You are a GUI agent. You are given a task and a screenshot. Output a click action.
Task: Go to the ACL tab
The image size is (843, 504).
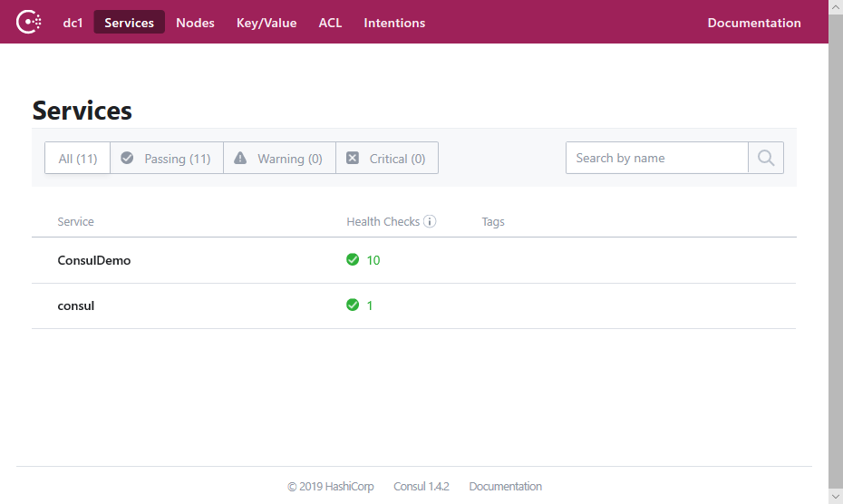330,23
